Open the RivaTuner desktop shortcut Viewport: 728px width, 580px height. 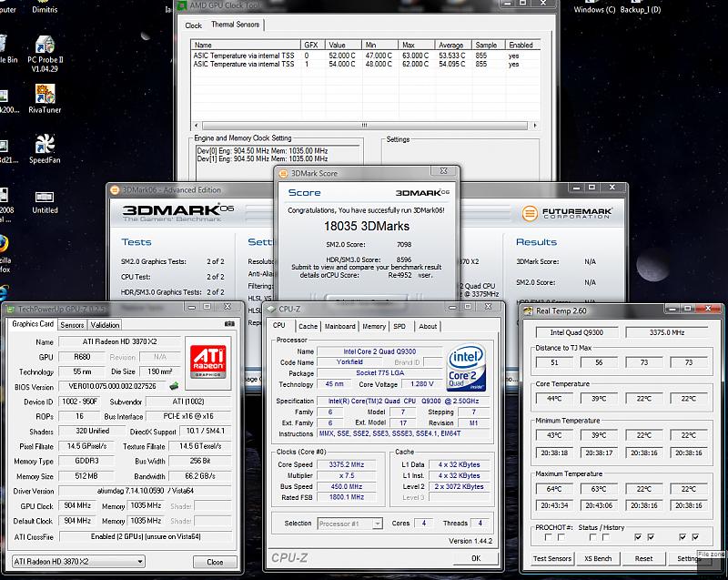pos(45,99)
